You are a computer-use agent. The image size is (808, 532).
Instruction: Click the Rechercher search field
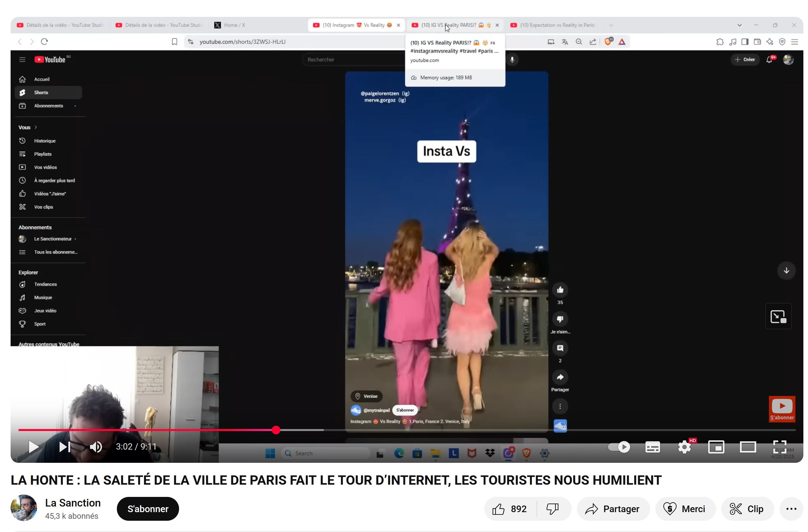353,59
